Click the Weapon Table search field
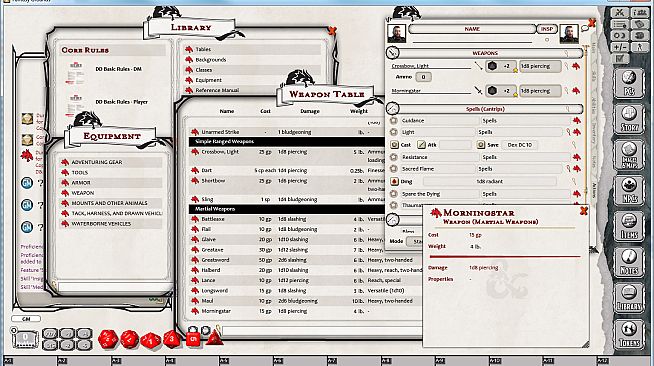 321,331
